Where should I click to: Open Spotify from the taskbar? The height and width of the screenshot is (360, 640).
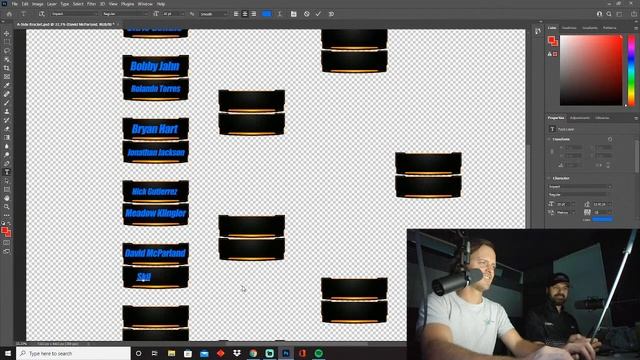click(x=319, y=353)
